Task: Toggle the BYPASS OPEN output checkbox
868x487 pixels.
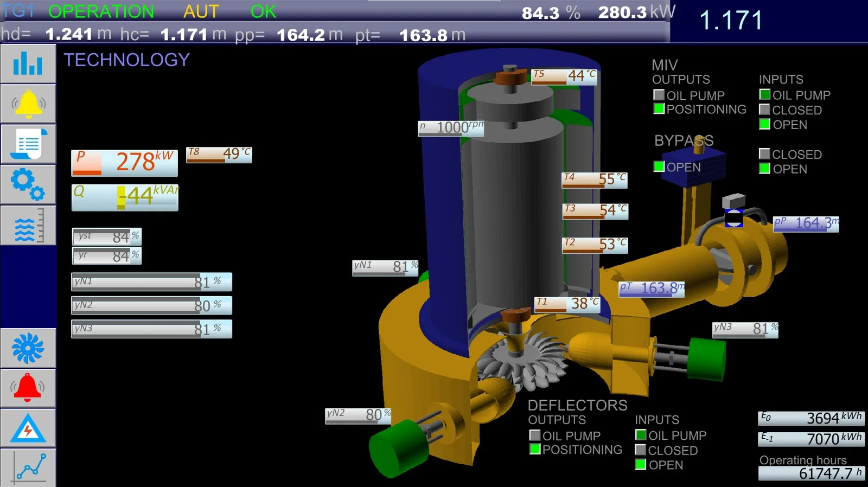Action: (659, 167)
